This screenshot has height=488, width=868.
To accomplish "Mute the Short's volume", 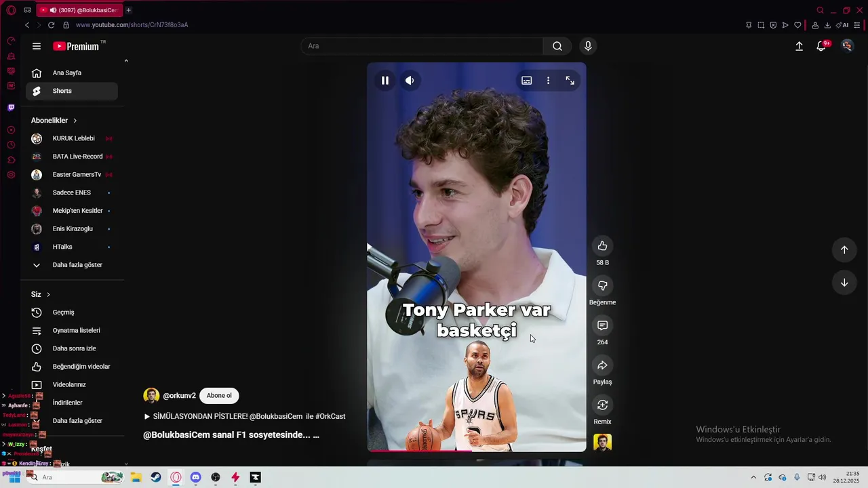I will (x=410, y=81).
